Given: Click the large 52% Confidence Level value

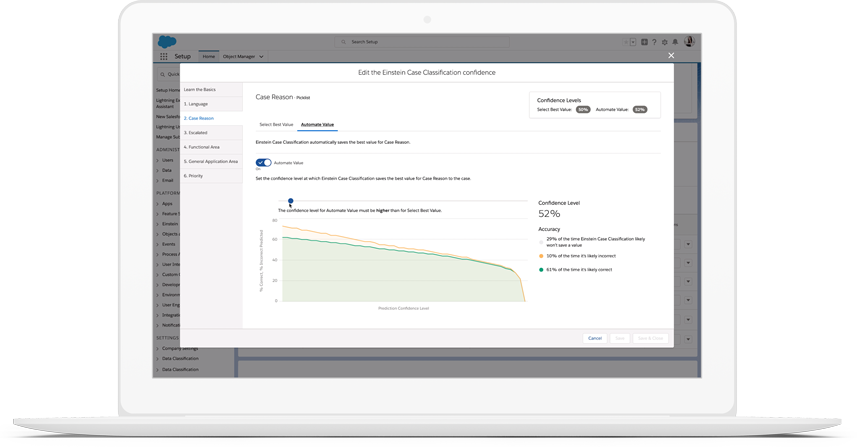Looking at the screenshot, I should click(549, 214).
